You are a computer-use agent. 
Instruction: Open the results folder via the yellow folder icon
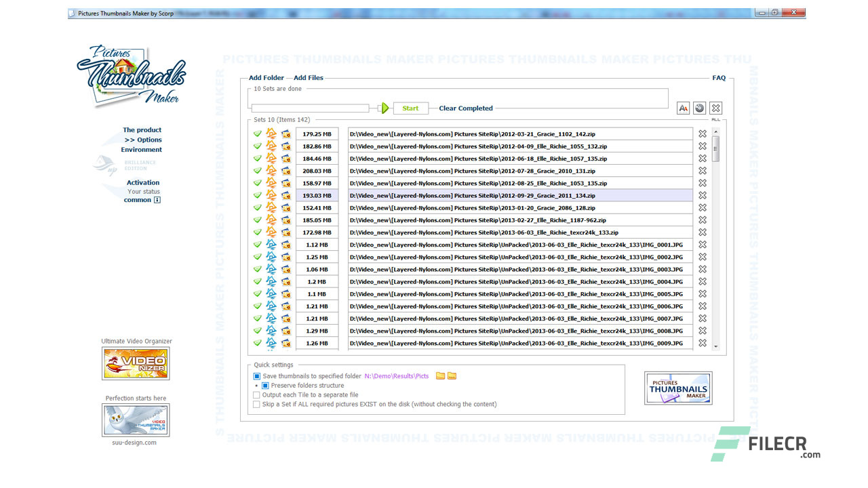(440, 376)
